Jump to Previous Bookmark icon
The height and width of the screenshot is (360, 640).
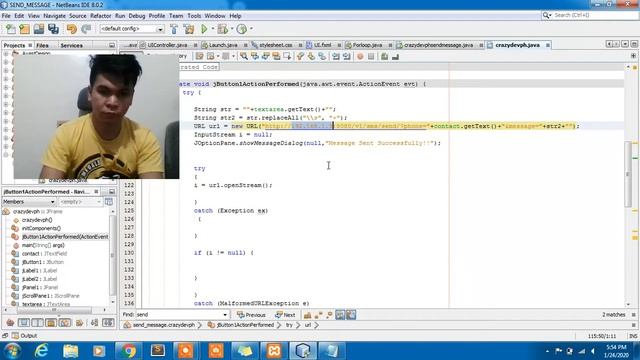point(300,56)
